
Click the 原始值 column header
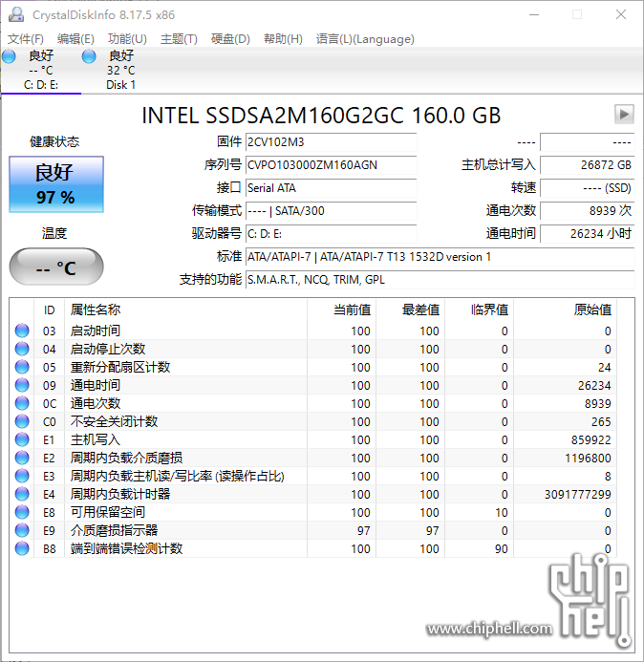(x=591, y=310)
